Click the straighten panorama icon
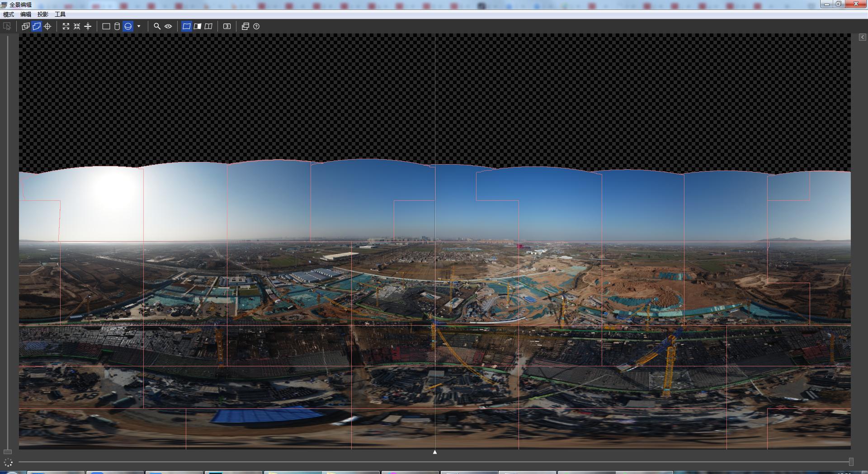This screenshot has height=474, width=868. [x=88, y=26]
